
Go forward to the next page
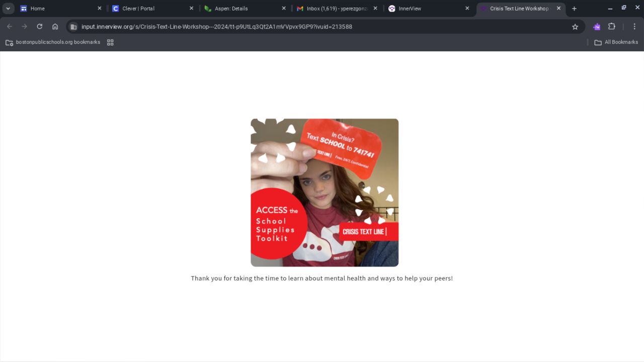(x=24, y=27)
